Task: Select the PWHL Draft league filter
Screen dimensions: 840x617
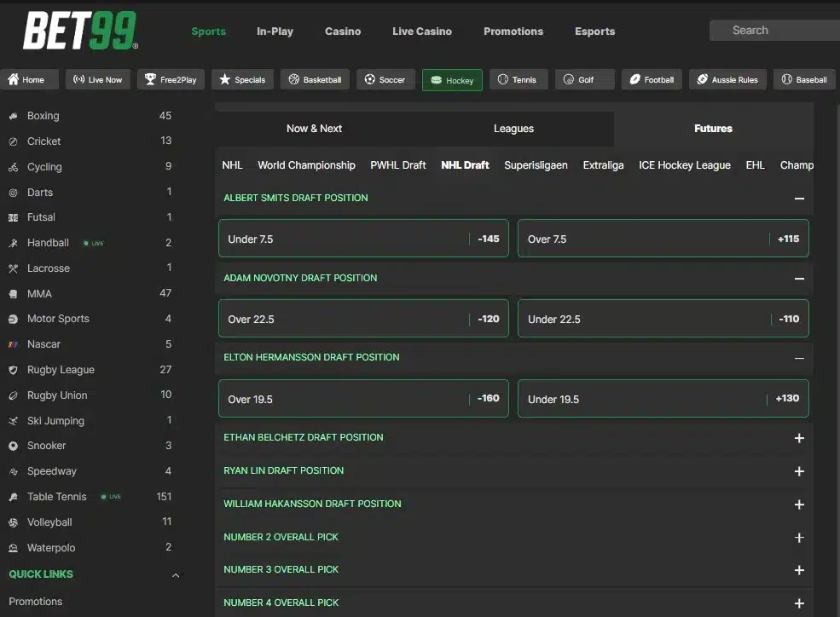Action: tap(398, 165)
